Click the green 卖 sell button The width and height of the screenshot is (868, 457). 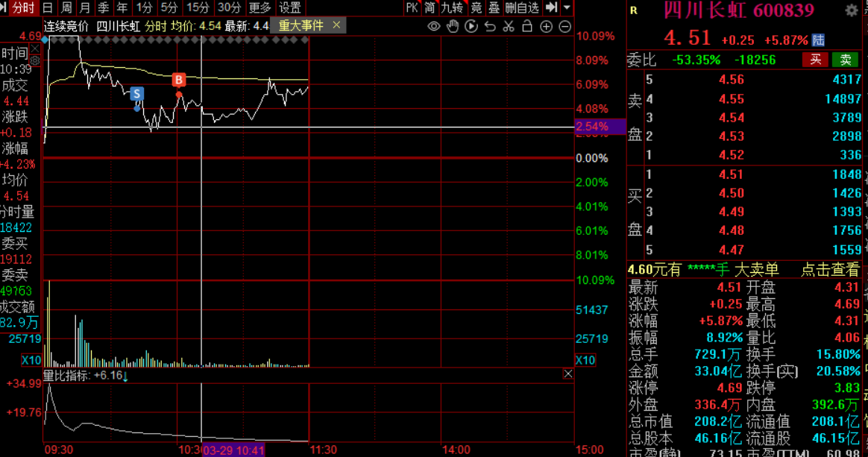click(x=846, y=60)
